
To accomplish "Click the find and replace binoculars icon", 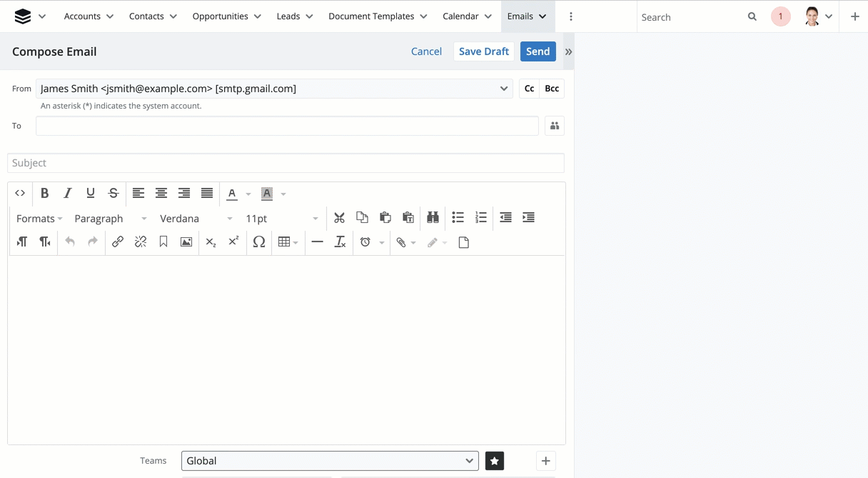I will [433, 218].
